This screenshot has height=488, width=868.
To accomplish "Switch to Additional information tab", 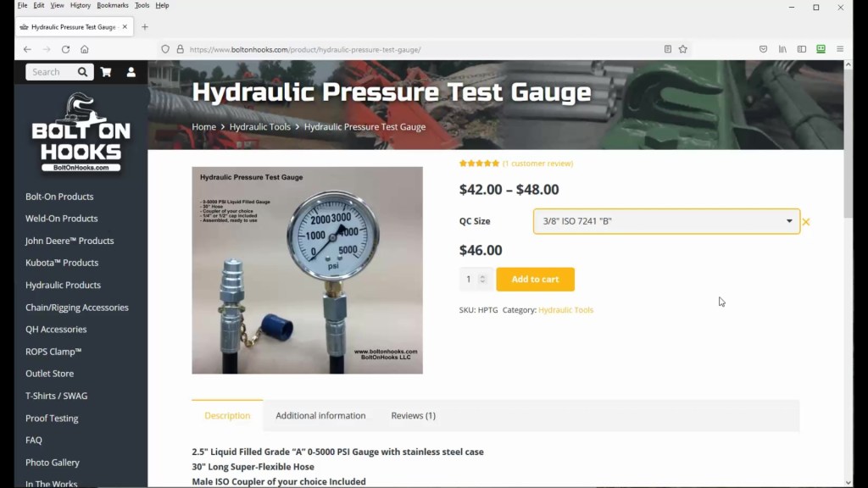I will tap(320, 415).
